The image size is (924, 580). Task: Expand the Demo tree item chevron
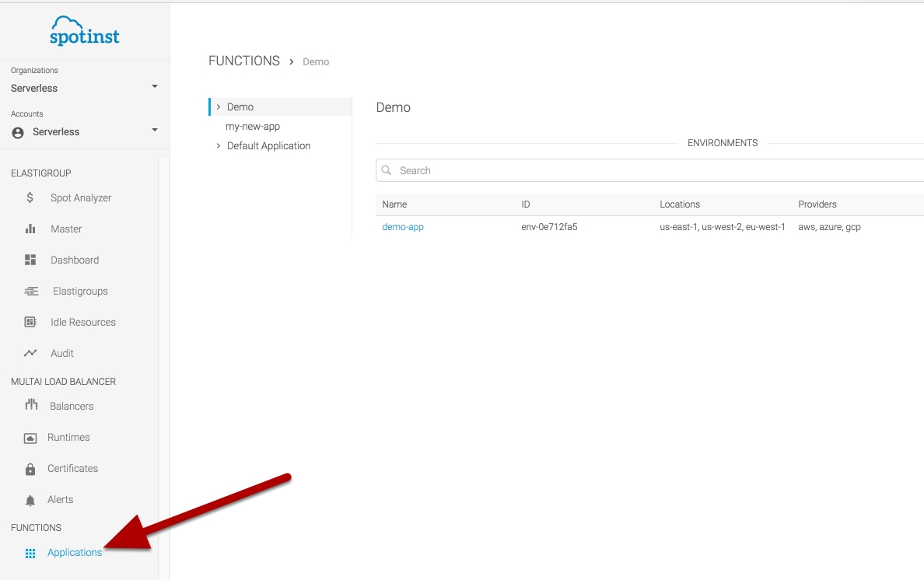(219, 107)
